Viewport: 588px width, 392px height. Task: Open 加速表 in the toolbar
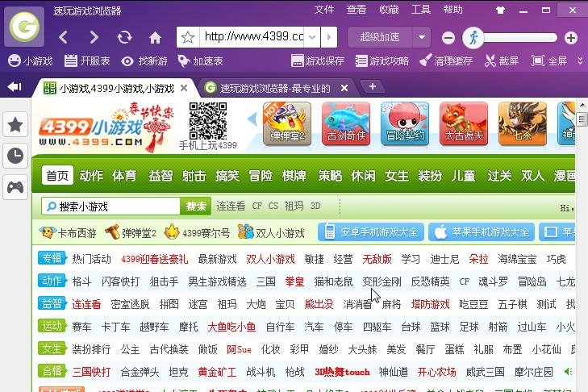click(200, 60)
